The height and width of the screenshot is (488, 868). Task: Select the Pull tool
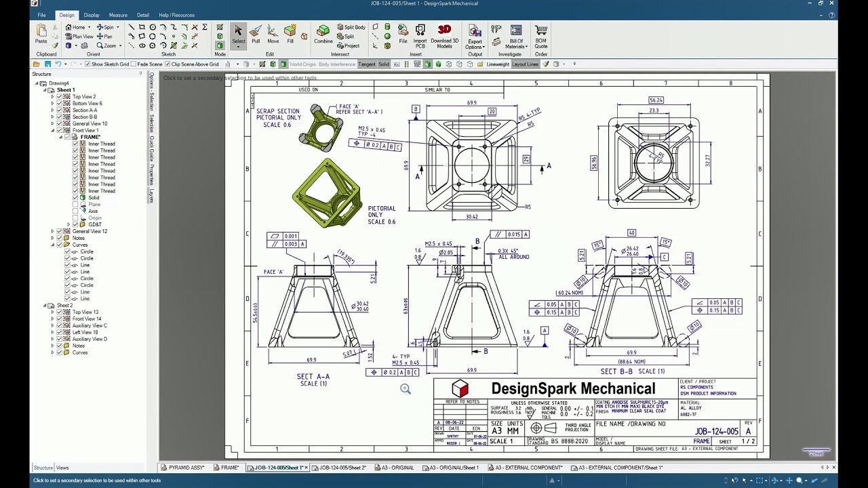coord(256,34)
